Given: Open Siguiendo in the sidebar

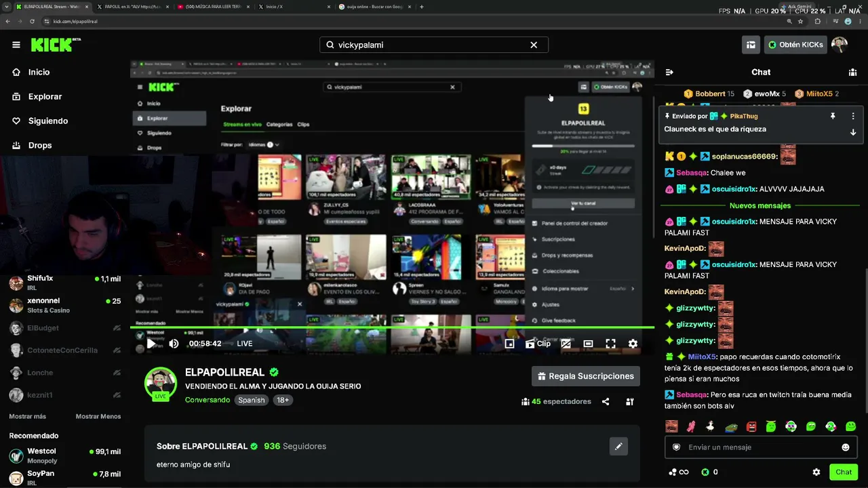Looking at the screenshot, I should click(47, 121).
